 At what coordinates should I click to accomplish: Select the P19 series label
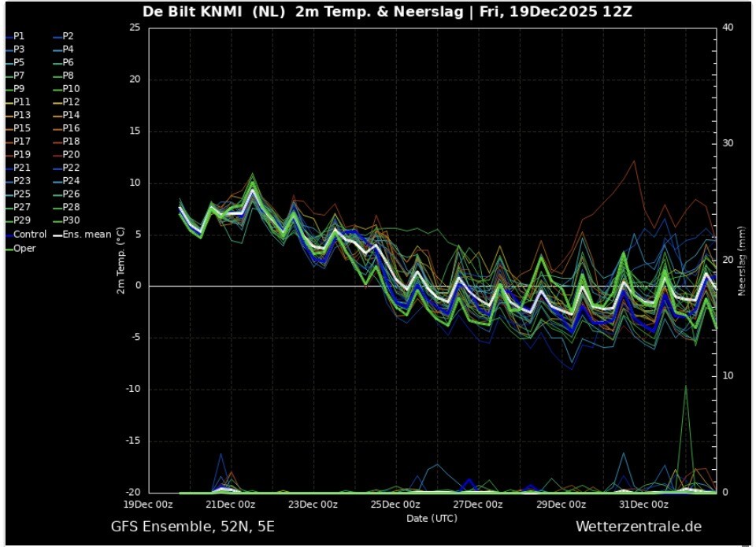[18, 154]
